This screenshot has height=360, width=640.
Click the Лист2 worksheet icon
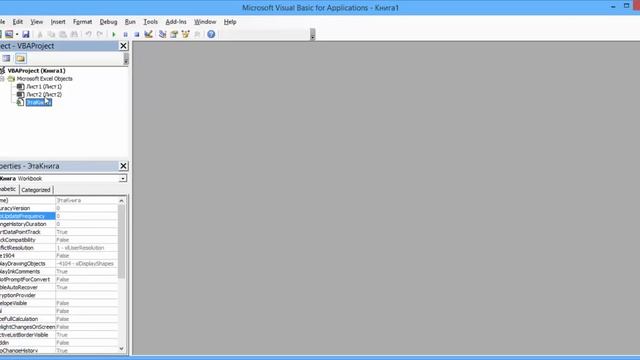[20, 94]
